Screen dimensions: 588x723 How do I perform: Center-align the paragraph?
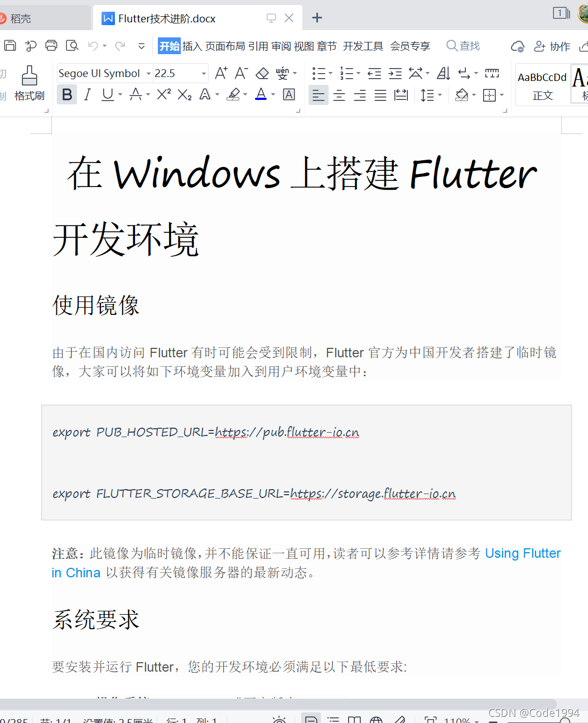[339, 95]
